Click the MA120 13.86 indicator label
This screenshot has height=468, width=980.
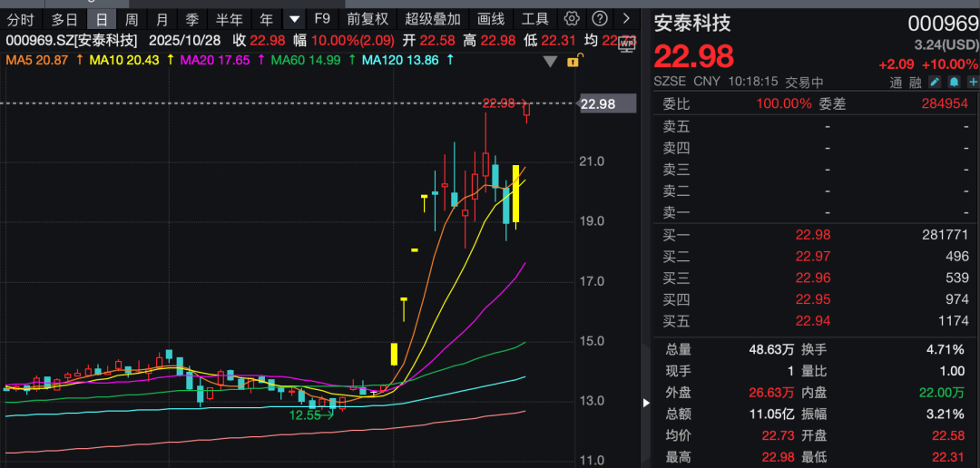401,61
